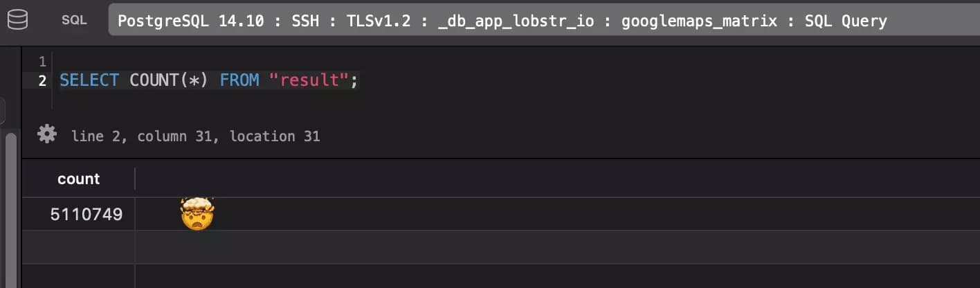Click the "result" table name string

coord(309,80)
